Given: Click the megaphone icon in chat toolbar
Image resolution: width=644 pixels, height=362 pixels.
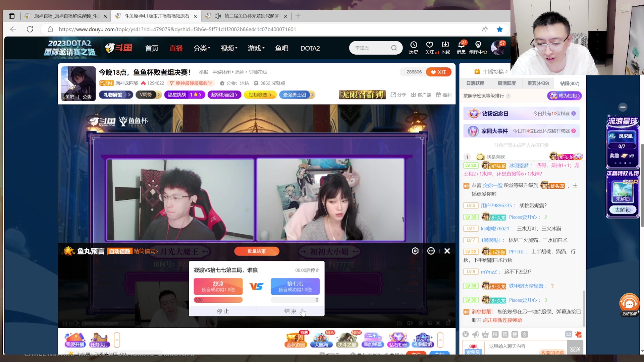Looking at the screenshot, I should 475,334.
